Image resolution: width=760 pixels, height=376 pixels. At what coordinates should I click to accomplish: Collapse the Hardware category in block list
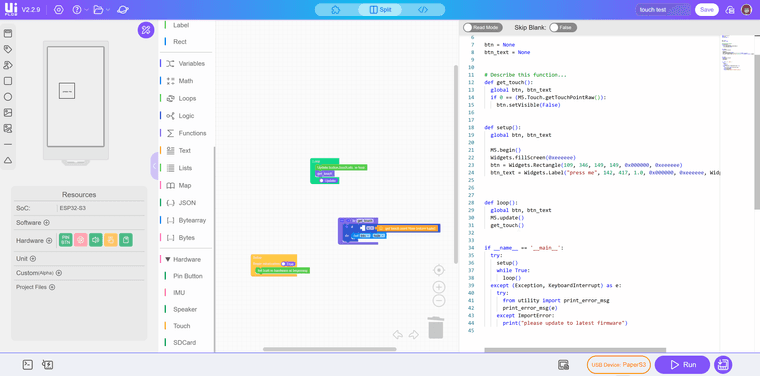point(168,259)
